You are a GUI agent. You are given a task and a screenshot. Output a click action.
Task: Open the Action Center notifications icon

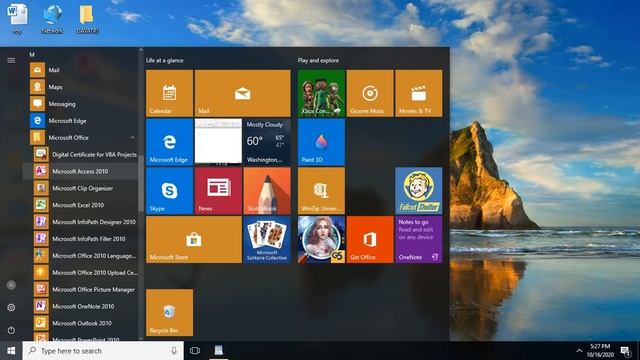625,351
